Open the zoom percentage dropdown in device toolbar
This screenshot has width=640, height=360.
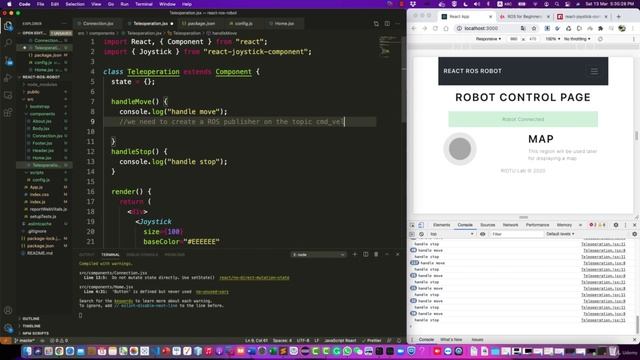(x=552, y=39)
